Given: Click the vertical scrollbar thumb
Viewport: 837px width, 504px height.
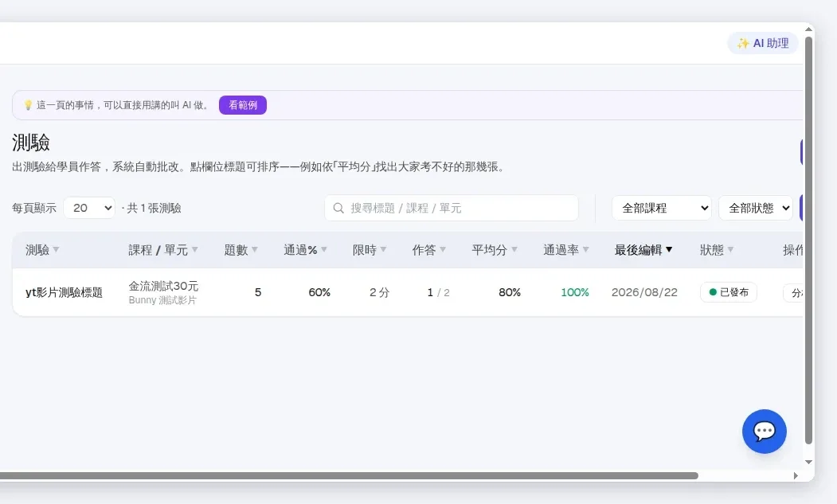Looking at the screenshot, I should pyautogui.click(x=808, y=240).
